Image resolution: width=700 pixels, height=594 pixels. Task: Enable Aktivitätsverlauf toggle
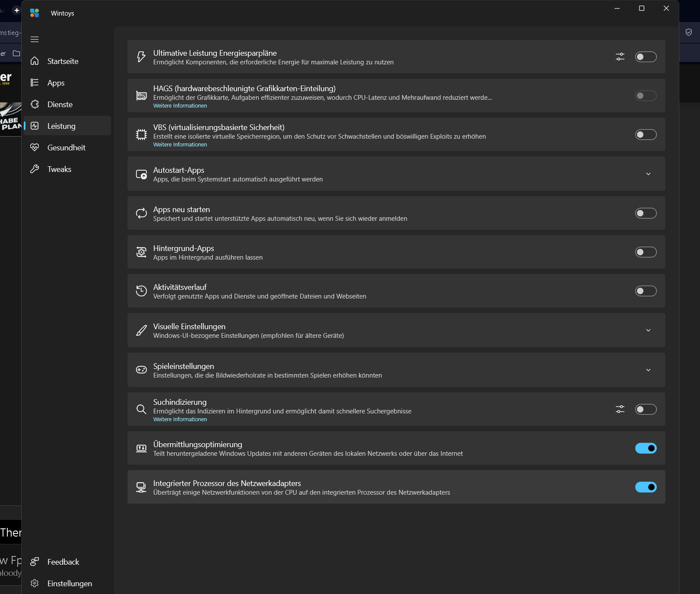coord(646,291)
